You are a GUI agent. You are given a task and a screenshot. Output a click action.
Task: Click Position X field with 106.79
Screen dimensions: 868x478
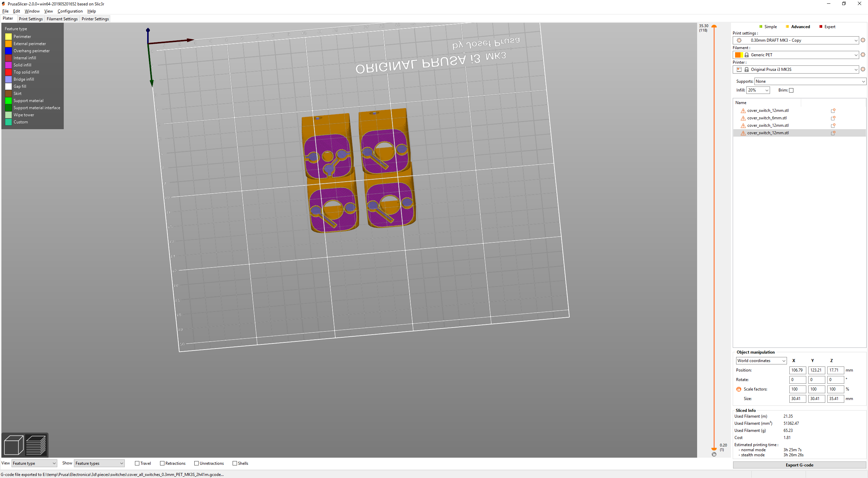coord(797,370)
